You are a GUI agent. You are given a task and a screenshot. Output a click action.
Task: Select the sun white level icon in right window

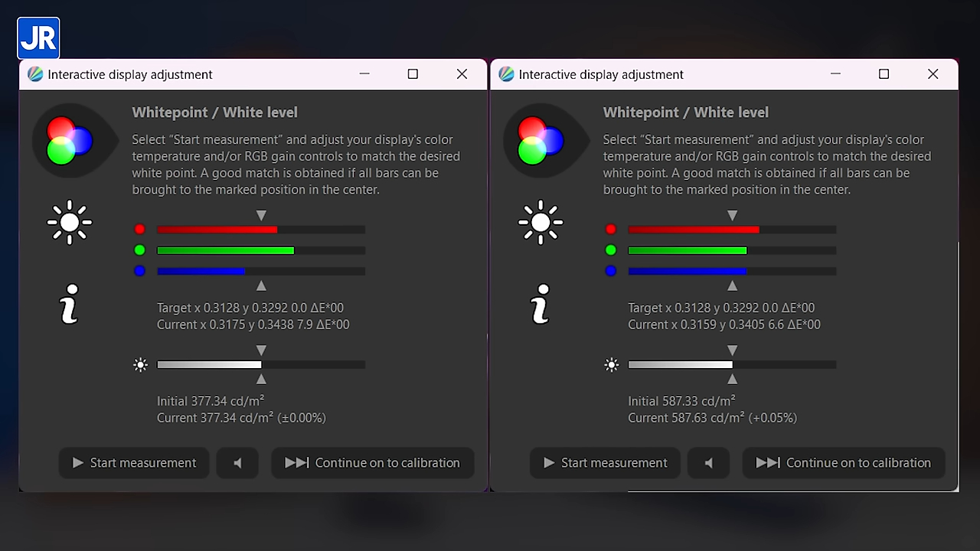click(x=541, y=223)
